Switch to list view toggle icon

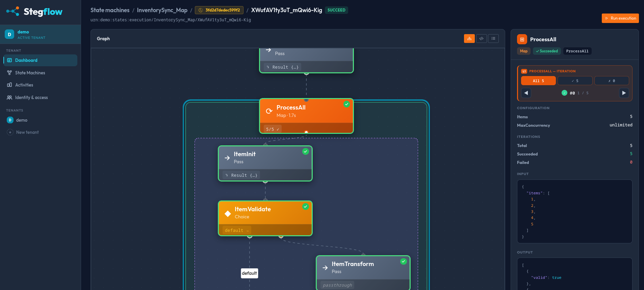click(493, 39)
